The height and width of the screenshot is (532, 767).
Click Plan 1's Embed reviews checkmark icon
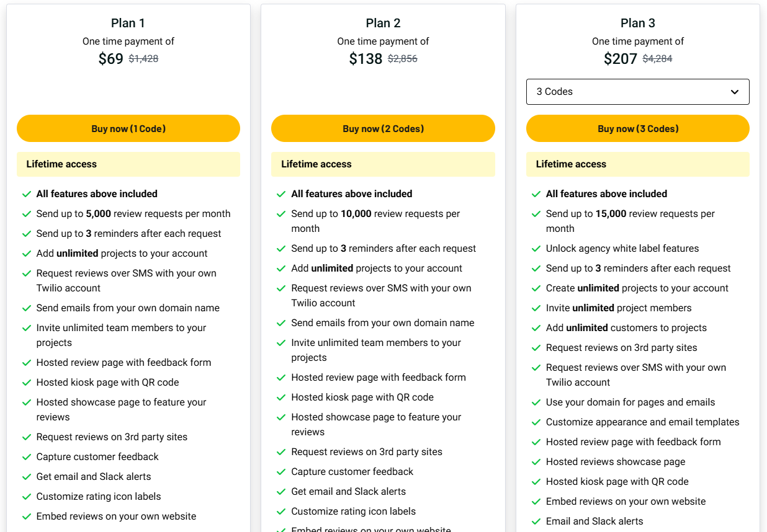(x=27, y=516)
